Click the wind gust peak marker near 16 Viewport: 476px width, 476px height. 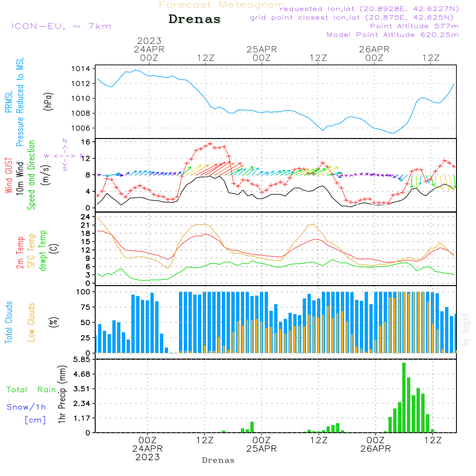pos(210,144)
